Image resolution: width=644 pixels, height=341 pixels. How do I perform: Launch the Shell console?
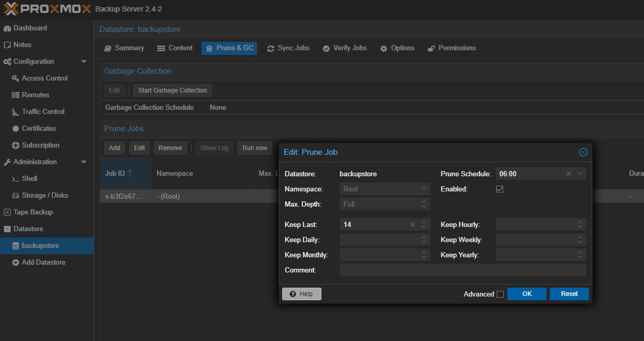tap(29, 179)
